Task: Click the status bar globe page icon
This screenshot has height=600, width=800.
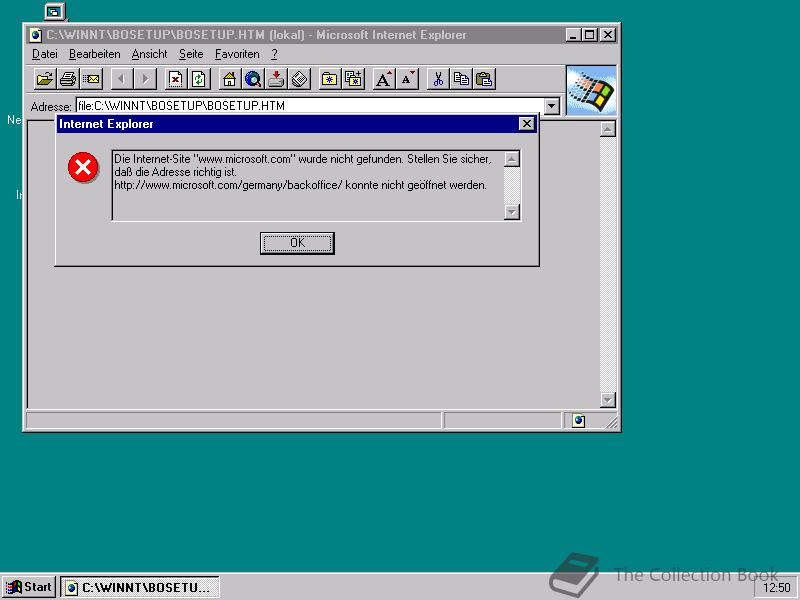Action: pyautogui.click(x=579, y=420)
